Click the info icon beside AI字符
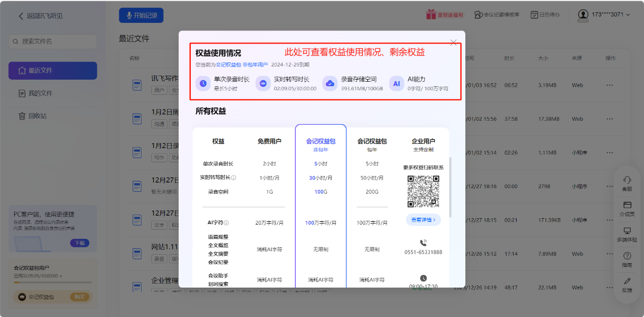Viewport: 644px width, 317px height. [226, 223]
